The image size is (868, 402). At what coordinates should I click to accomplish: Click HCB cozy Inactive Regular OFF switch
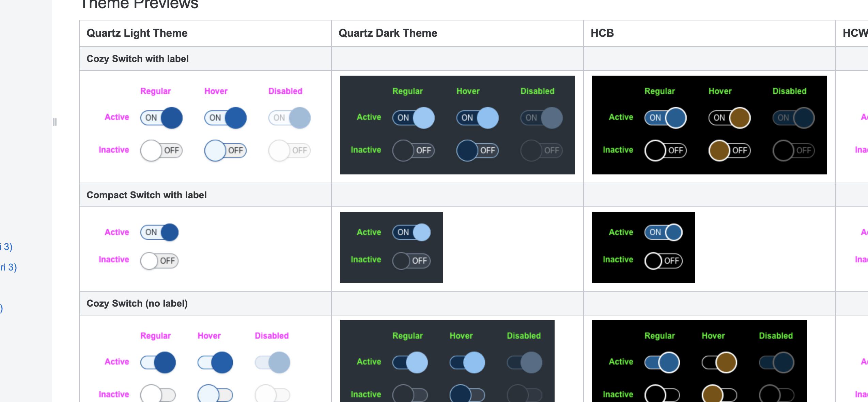coord(665,151)
